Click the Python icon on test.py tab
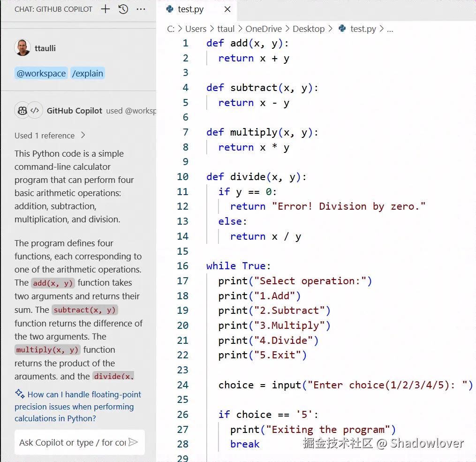Viewport: 476px width, 462px height. pyautogui.click(x=170, y=9)
